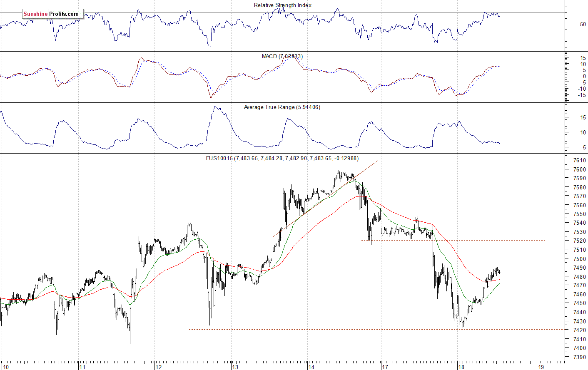588x370 pixels.
Task: Click the ATR 10 axis label
Action: [583, 133]
